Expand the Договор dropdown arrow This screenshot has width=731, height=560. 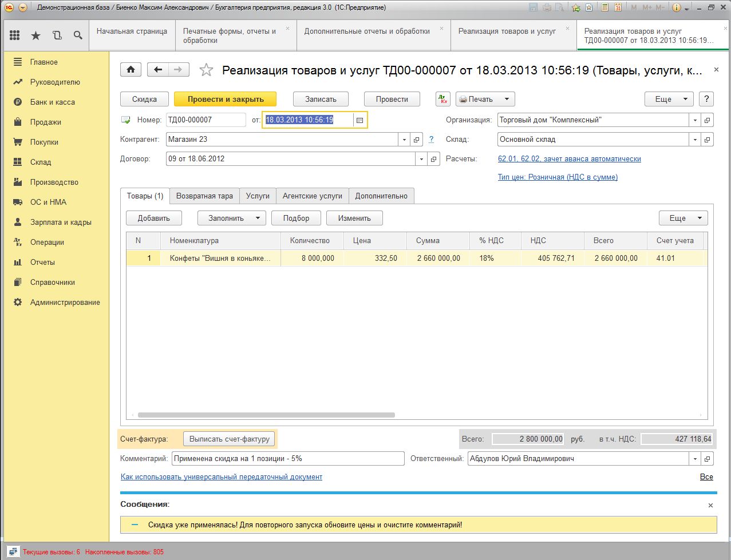[x=422, y=159]
